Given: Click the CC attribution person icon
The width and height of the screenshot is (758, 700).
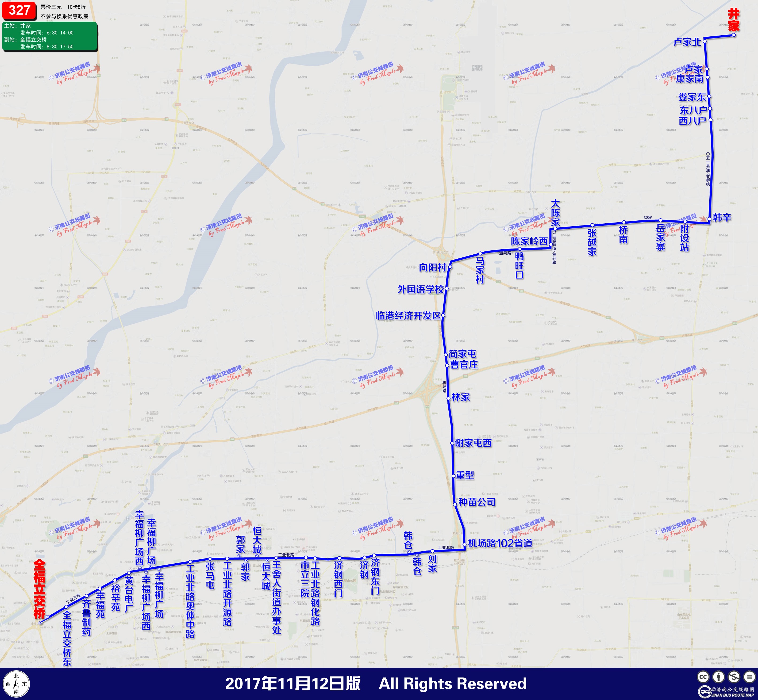Looking at the screenshot, I should (x=718, y=677).
